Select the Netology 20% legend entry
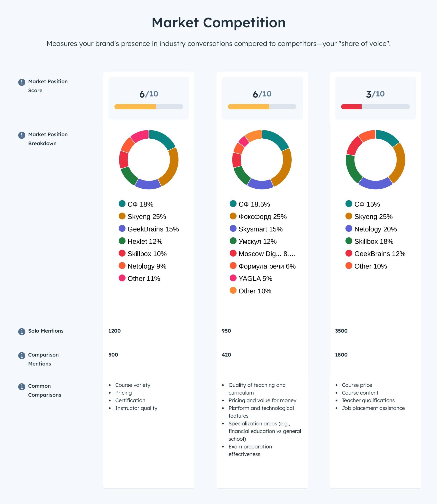This screenshot has height=504, width=437. click(375, 229)
